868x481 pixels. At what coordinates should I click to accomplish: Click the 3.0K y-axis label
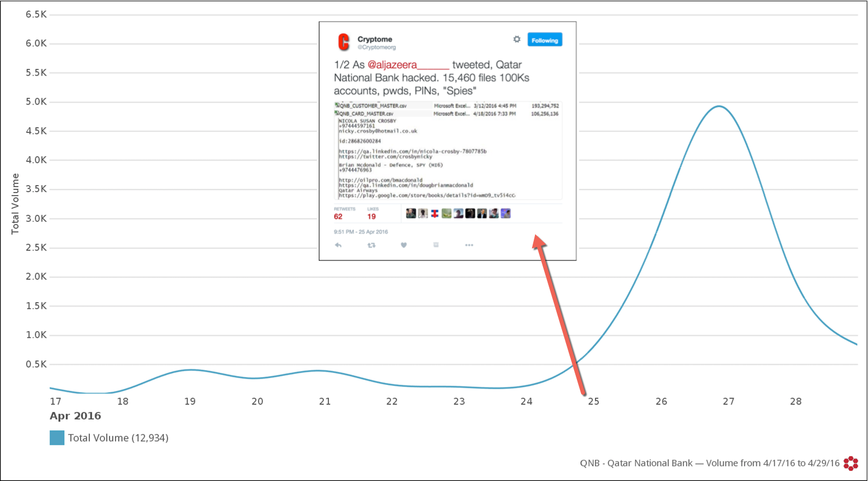pyautogui.click(x=36, y=218)
